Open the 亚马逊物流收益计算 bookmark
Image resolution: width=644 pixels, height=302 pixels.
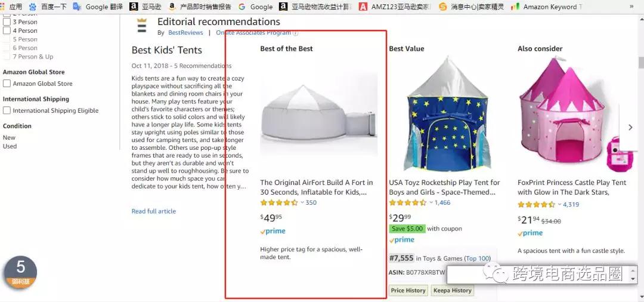[315, 7]
